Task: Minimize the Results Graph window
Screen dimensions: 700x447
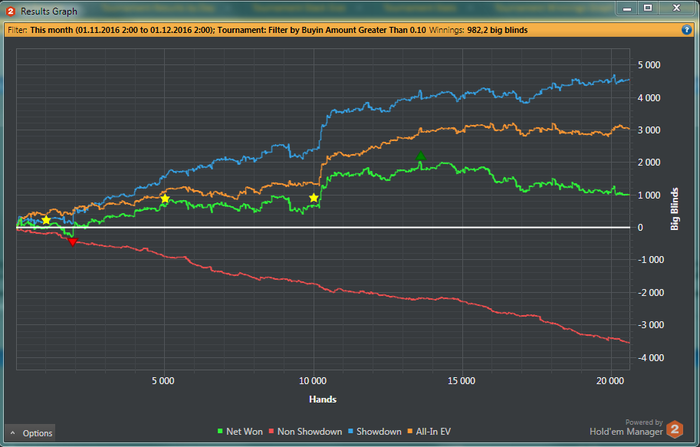Action: (627, 8)
